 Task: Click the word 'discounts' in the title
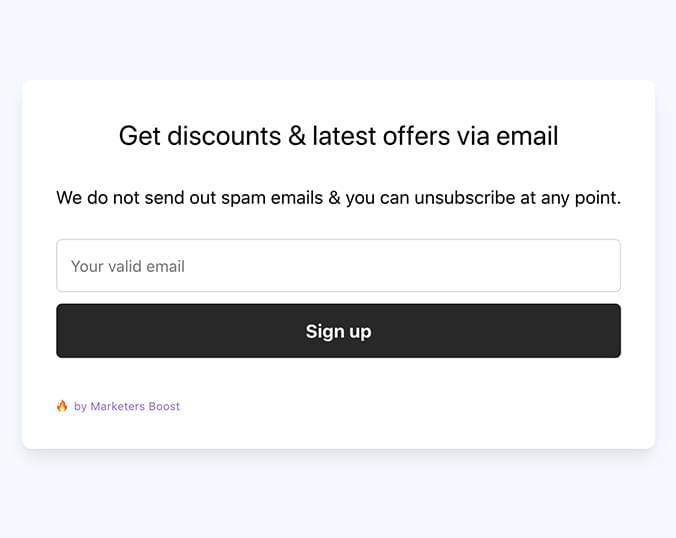224,136
